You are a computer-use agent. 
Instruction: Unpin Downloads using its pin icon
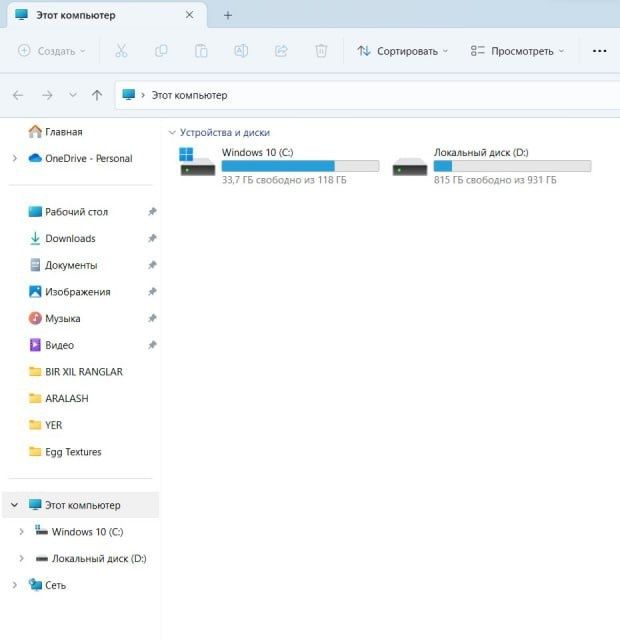[x=152, y=238]
